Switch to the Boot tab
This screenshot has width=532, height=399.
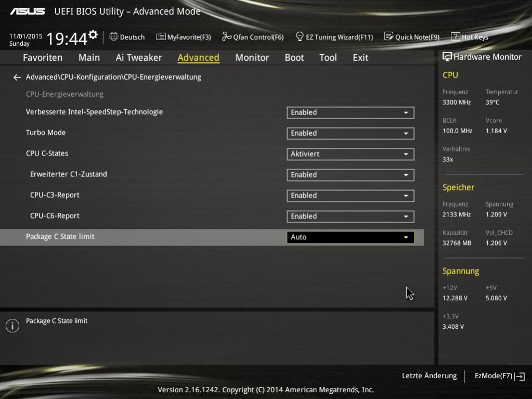294,58
